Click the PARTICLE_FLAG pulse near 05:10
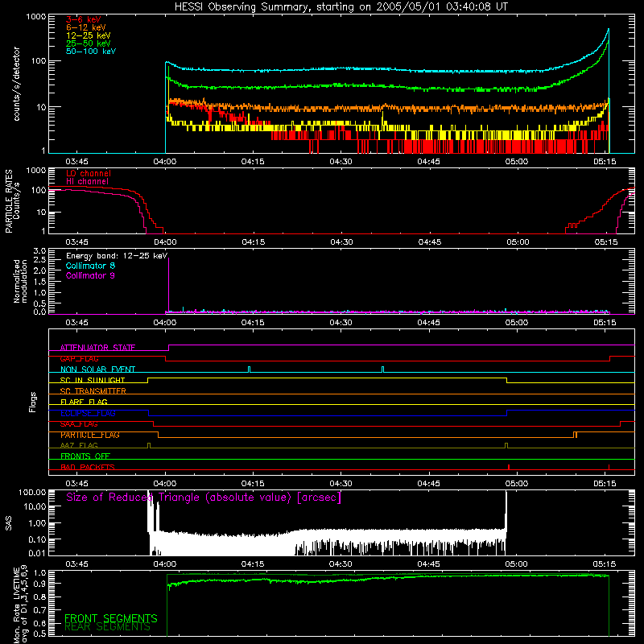 pyautogui.click(x=575, y=435)
